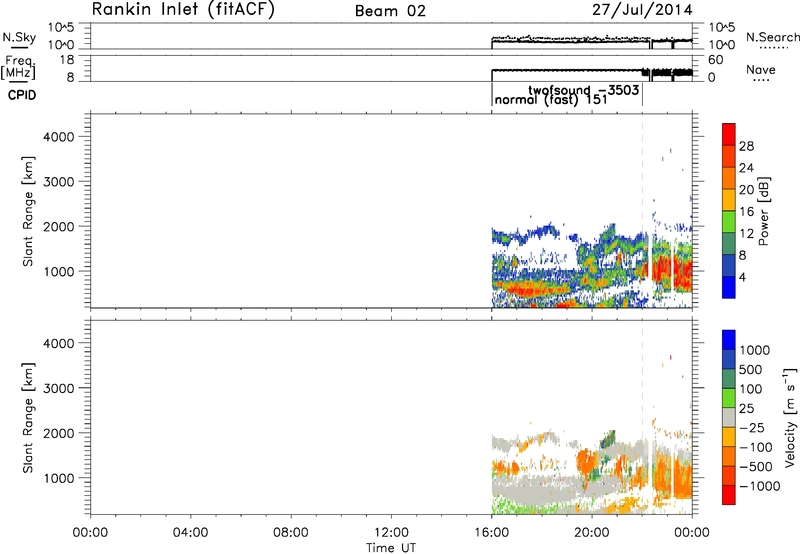
Task: Pick the red bottom Velocity swatch
Action: pyautogui.click(x=729, y=495)
